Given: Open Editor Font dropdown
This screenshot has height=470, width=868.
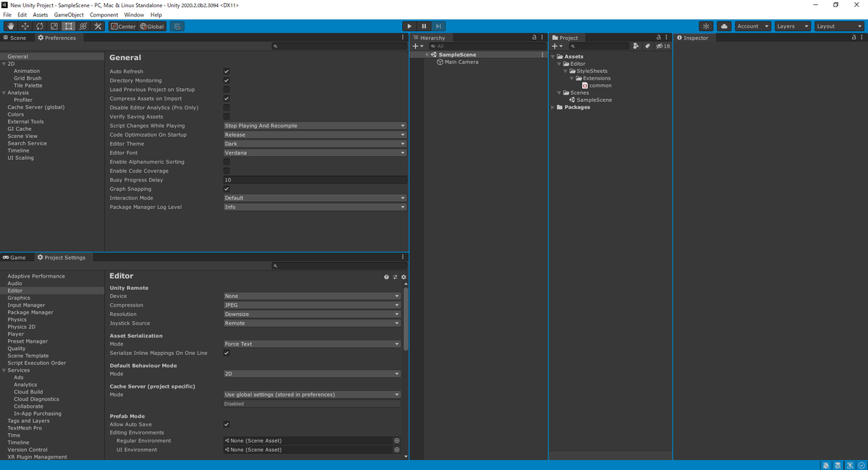Looking at the screenshot, I should point(315,153).
